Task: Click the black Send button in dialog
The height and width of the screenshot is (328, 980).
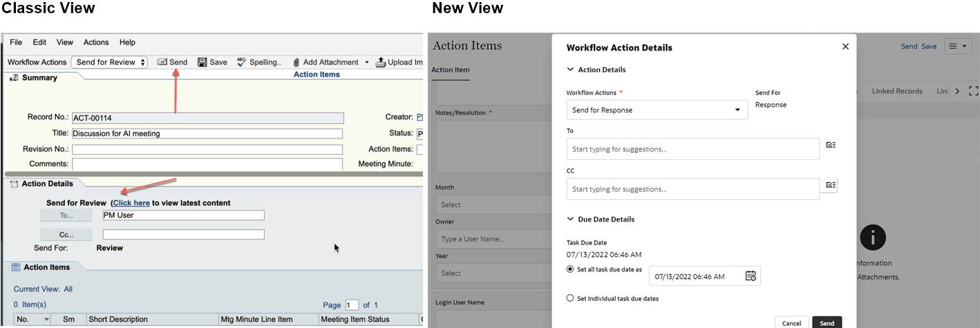Action: [827, 323]
